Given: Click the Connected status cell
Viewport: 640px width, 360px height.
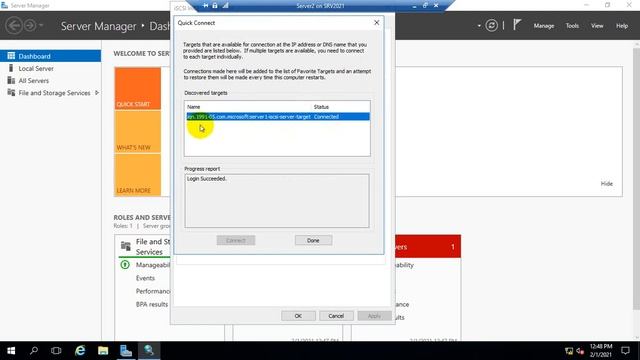Looking at the screenshot, I should tap(326, 117).
